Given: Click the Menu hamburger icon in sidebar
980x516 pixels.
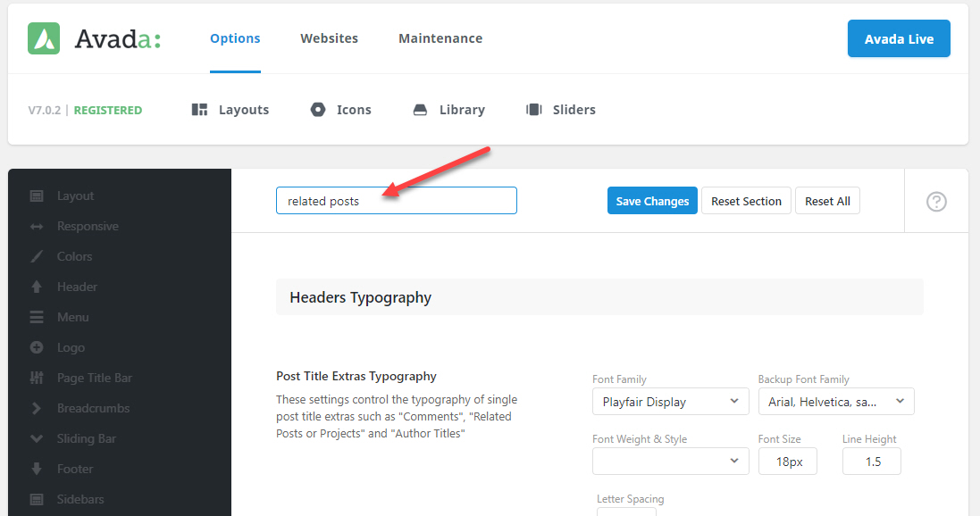Looking at the screenshot, I should coord(37,317).
